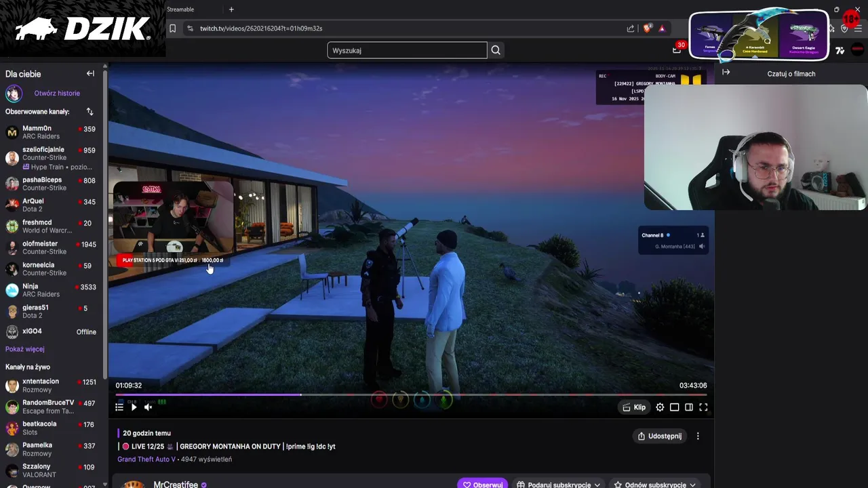Viewport: 868px width, 488px height.
Task: Open the Podaruj subskrypcję dropdown
Action: [558, 485]
